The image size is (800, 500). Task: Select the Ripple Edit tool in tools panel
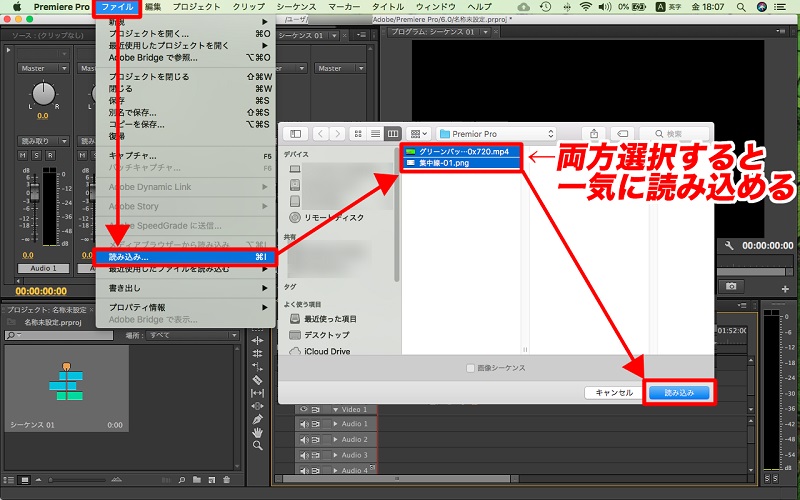[258, 340]
